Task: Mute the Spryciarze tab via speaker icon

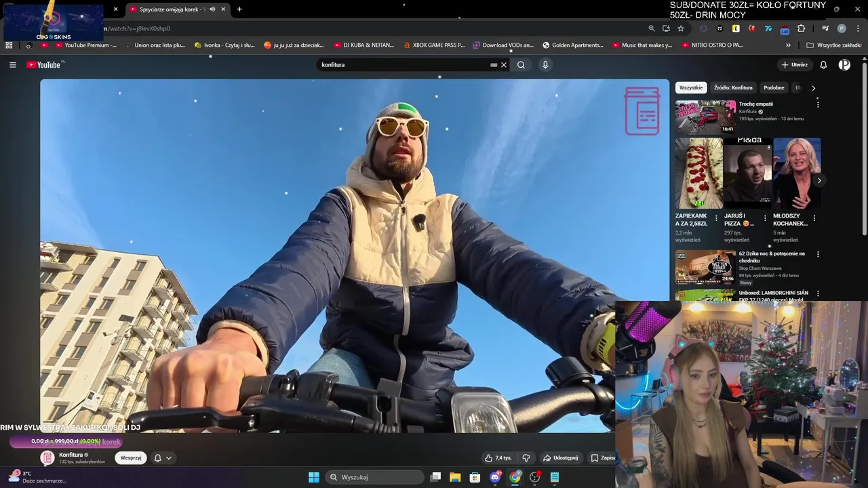Action: [x=212, y=9]
